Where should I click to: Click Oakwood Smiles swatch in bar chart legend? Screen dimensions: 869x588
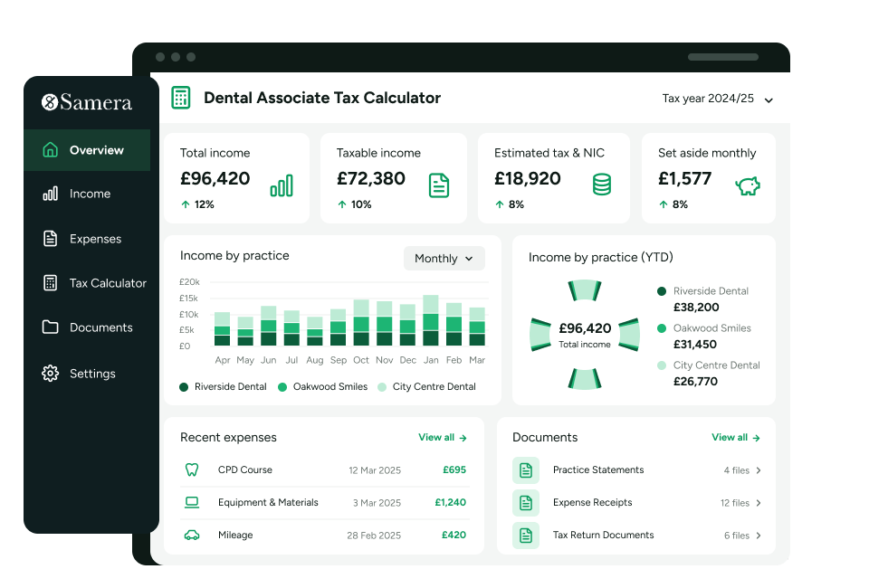(282, 387)
